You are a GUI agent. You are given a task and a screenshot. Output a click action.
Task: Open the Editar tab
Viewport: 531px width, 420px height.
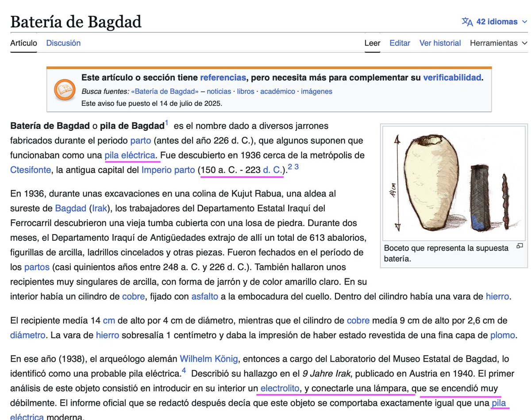400,43
